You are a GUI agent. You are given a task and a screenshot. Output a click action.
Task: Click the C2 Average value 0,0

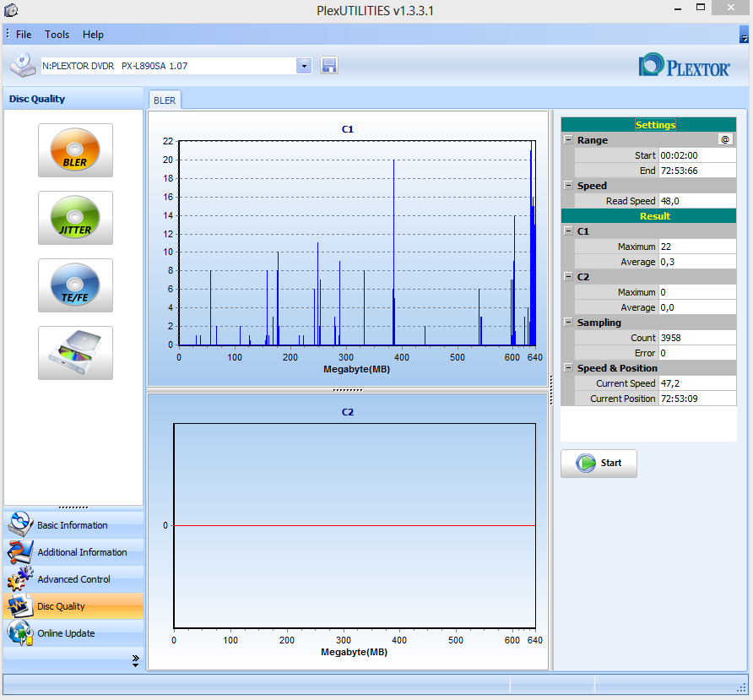[x=697, y=307]
